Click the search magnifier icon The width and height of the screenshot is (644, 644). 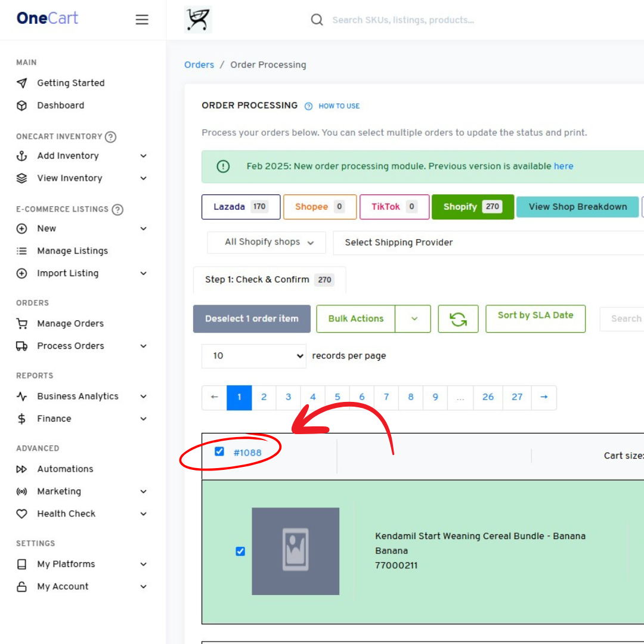pos(317,20)
